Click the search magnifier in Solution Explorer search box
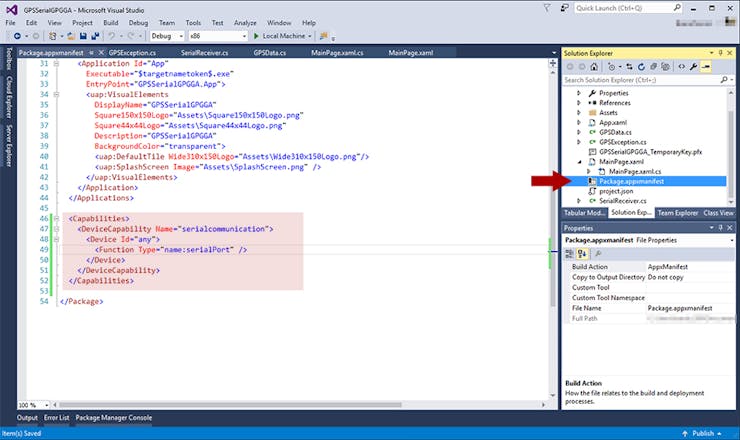This screenshot has height=440, width=740. [724, 80]
